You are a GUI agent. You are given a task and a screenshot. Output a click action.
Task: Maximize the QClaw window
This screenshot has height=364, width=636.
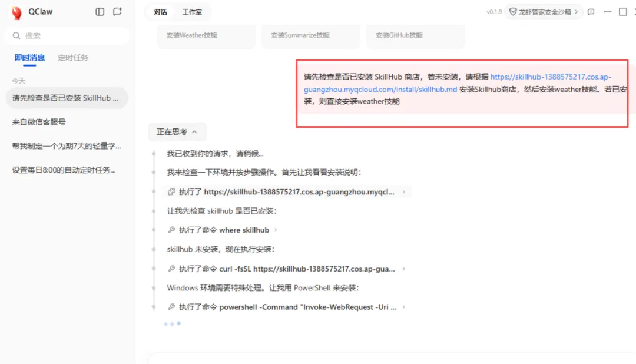[623, 12]
